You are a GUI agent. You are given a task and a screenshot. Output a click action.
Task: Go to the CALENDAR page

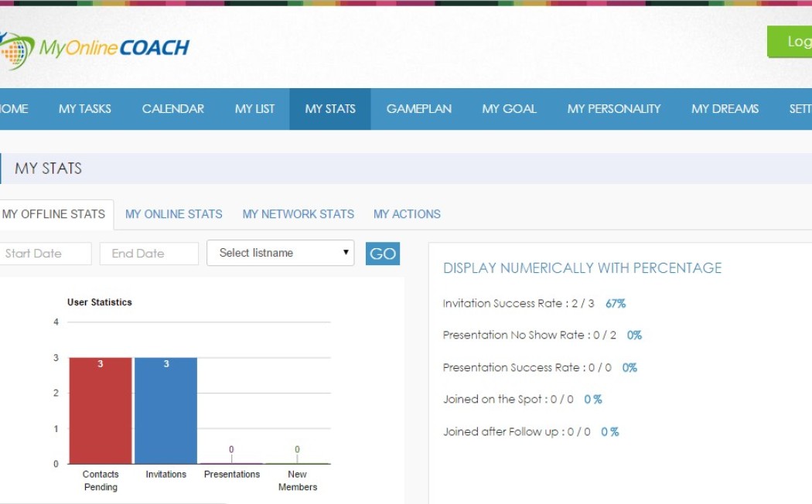pyautogui.click(x=173, y=109)
